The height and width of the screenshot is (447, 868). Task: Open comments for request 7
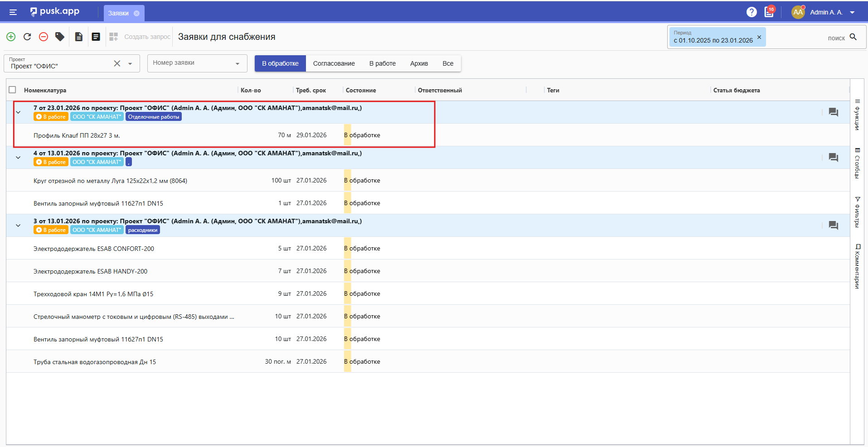(x=833, y=112)
